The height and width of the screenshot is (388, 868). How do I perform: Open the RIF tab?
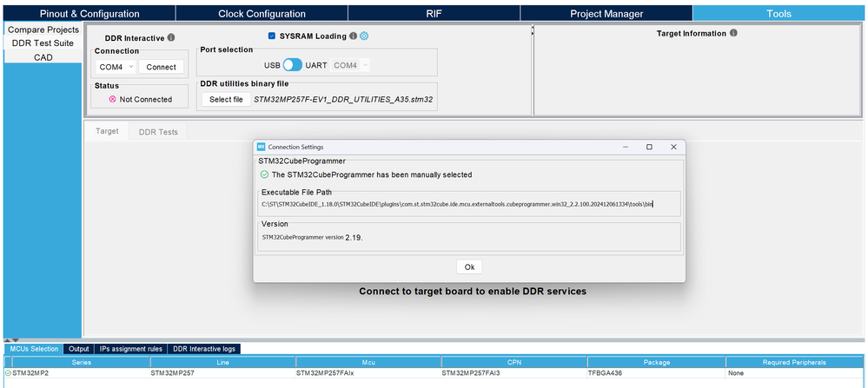pyautogui.click(x=434, y=14)
